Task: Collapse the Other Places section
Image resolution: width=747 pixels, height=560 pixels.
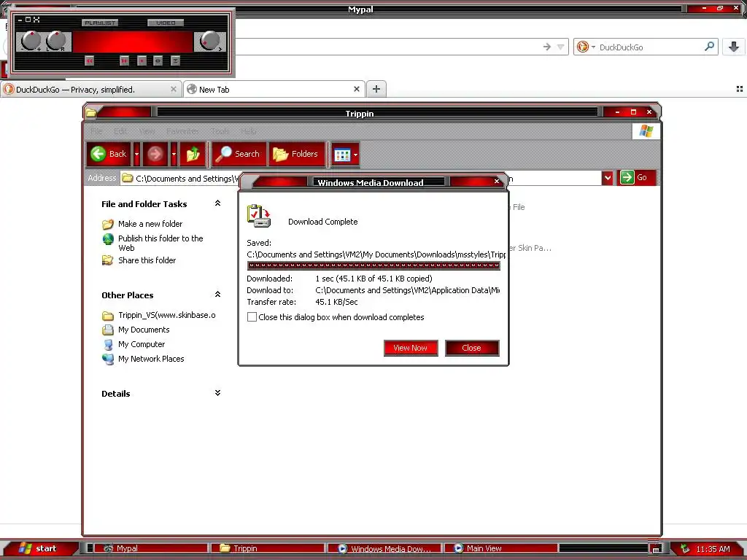Action: click(x=217, y=295)
